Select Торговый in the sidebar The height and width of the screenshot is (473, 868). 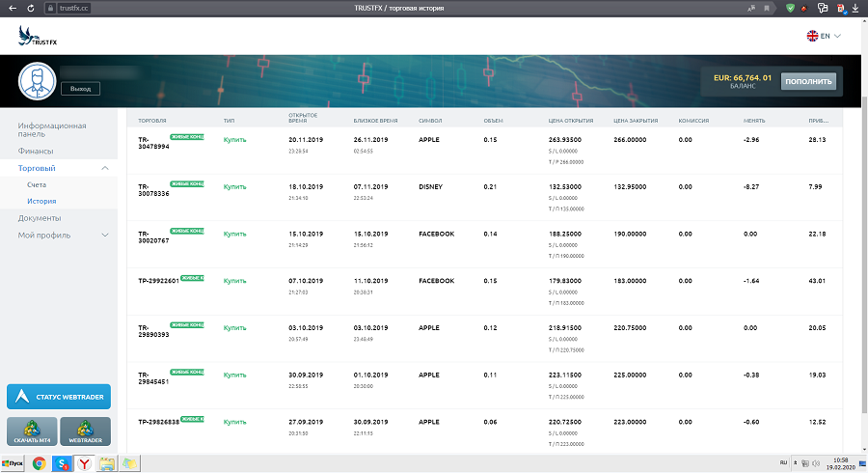(37, 168)
